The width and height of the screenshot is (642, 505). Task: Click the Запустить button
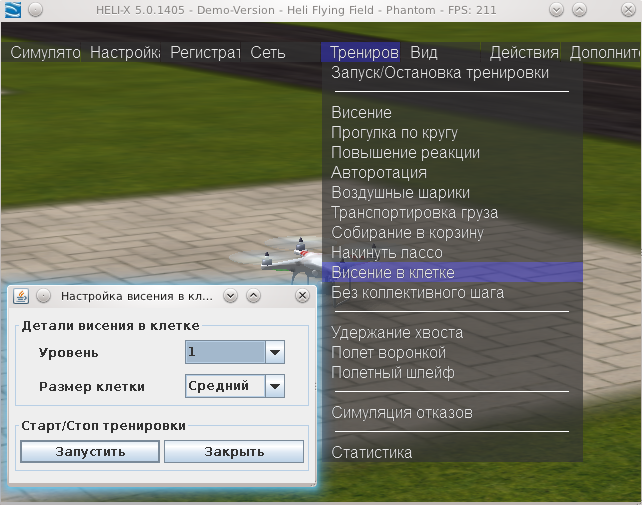90,451
